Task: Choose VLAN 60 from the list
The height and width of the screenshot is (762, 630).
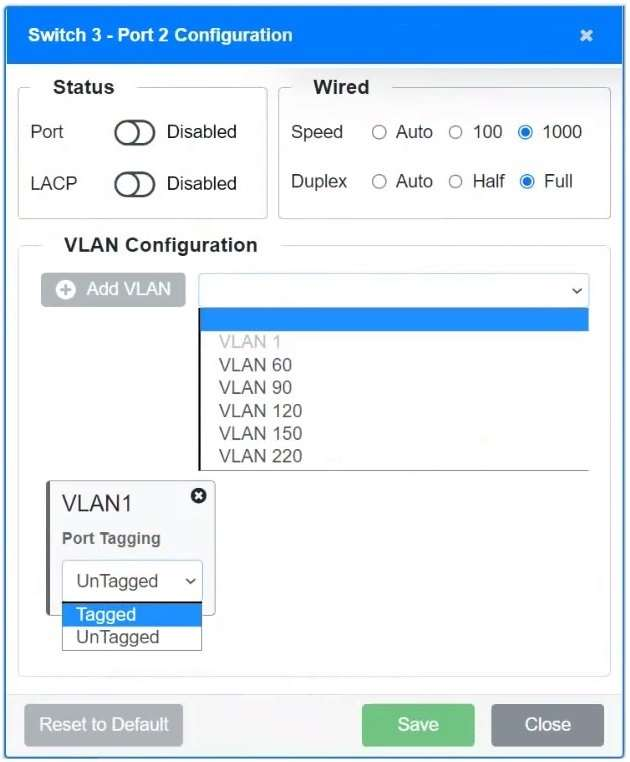Action: 255,365
